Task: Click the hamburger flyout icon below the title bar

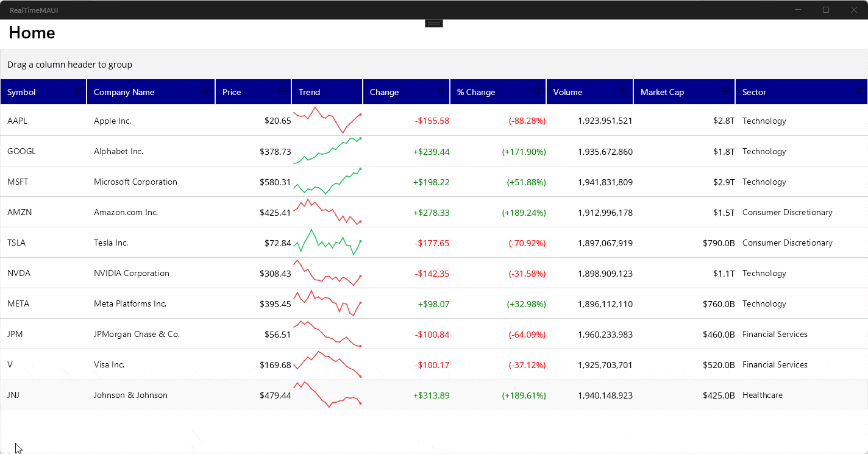Action: [433, 23]
